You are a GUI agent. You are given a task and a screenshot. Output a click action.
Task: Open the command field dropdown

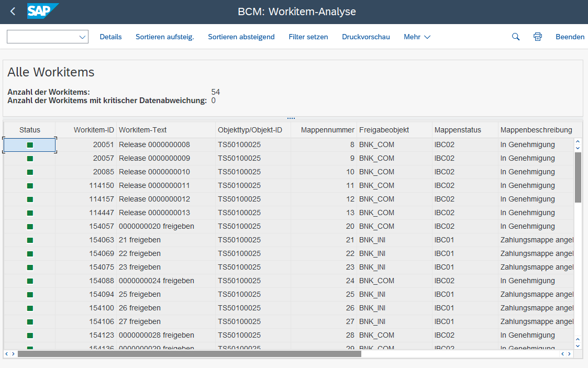(x=82, y=37)
